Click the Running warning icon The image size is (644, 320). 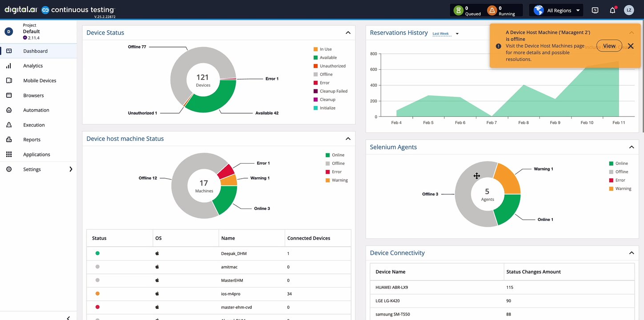point(492,10)
